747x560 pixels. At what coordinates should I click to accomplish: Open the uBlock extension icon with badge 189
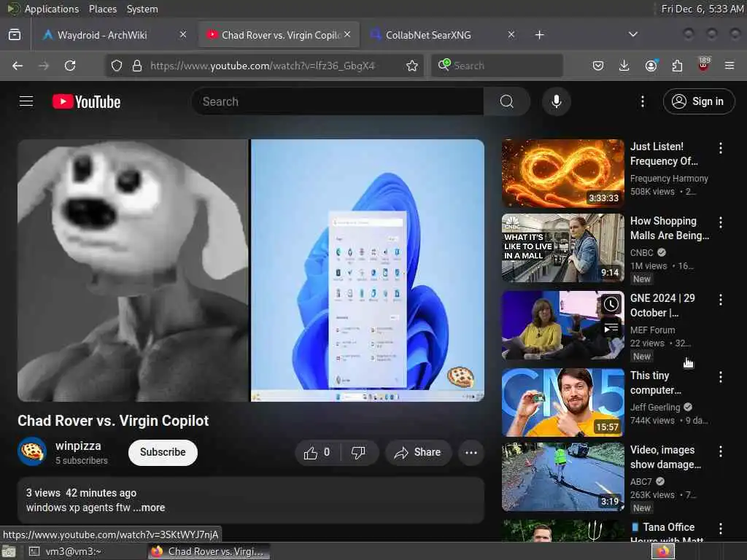click(x=704, y=65)
